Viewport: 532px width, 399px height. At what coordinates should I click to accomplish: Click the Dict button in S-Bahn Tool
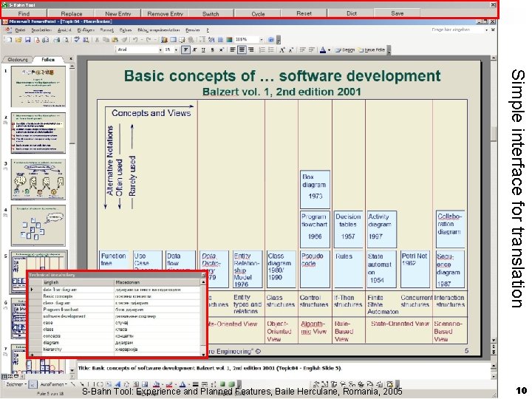coord(352,13)
